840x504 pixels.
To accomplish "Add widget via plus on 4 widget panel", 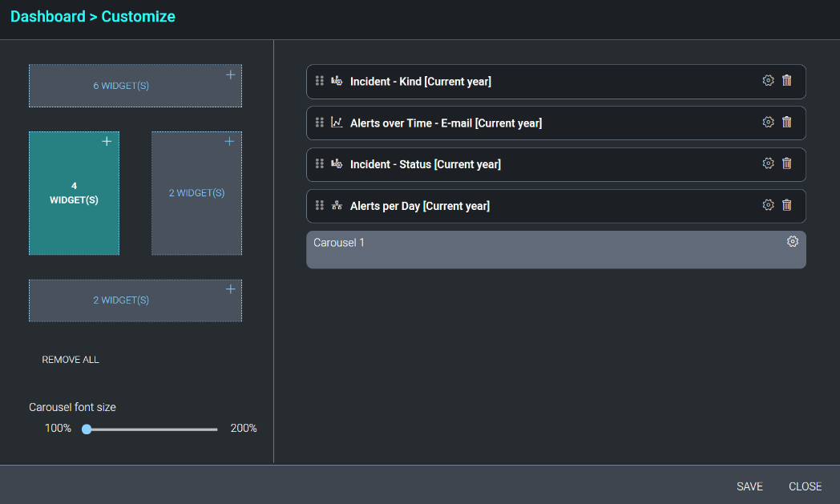I will [107, 141].
